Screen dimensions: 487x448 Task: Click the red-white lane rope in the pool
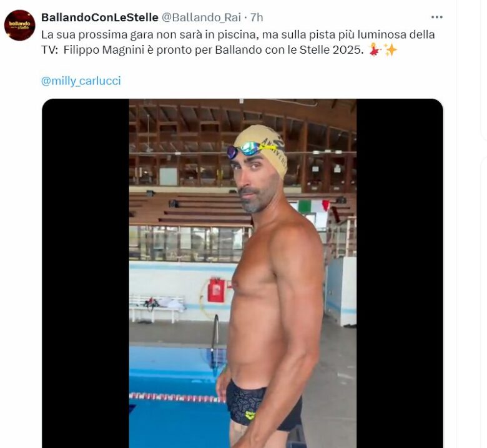(x=177, y=397)
